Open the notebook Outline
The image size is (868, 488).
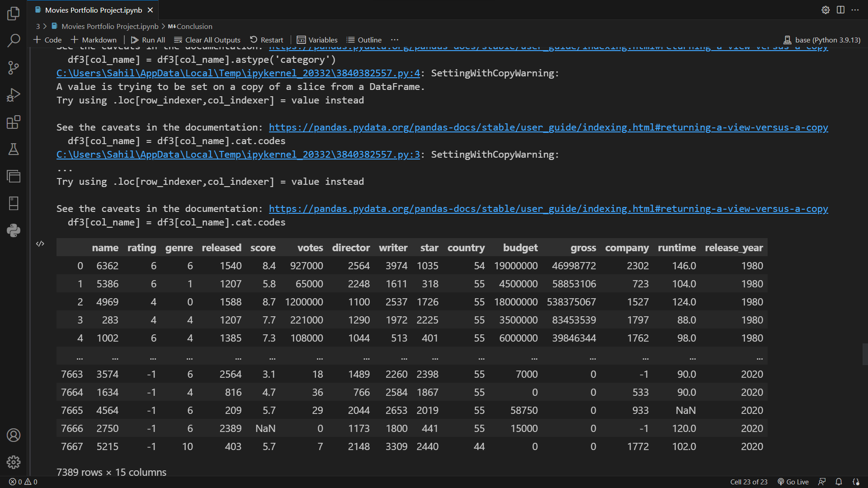364,40
